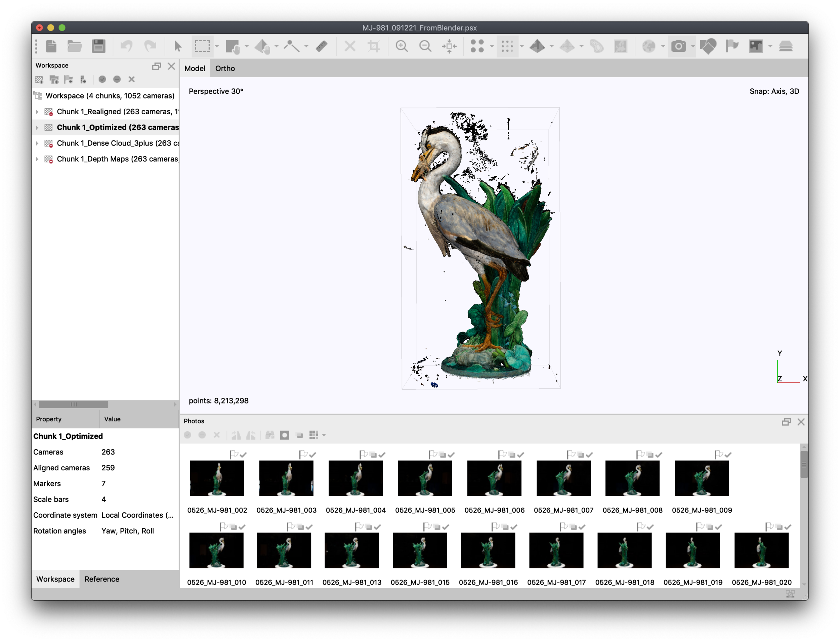Click the Show Shapes icon
This screenshot has width=840, height=642.
708,46
